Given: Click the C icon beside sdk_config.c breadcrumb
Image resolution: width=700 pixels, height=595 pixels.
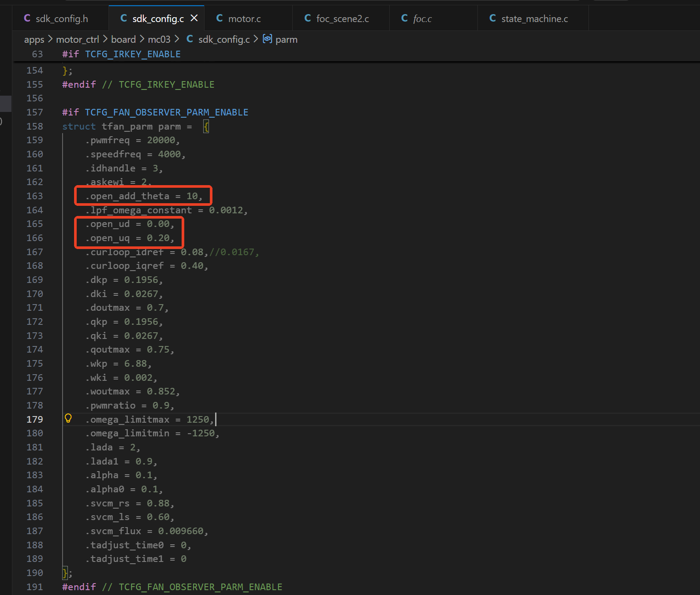Looking at the screenshot, I should click(190, 39).
